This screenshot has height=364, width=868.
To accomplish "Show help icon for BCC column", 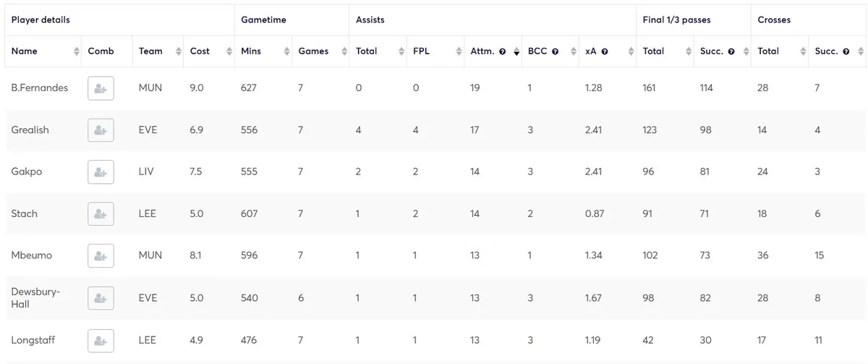I will tap(555, 52).
